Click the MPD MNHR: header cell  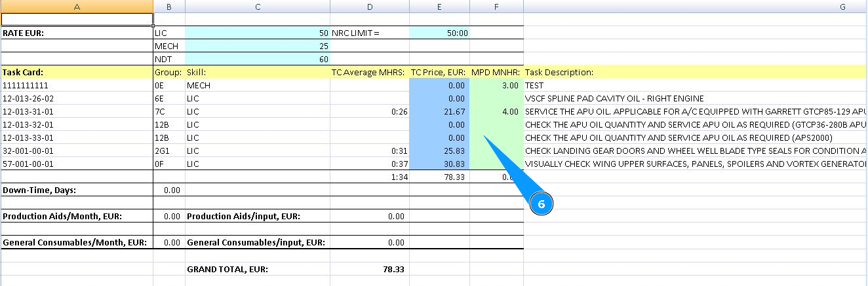pyautogui.click(x=496, y=72)
